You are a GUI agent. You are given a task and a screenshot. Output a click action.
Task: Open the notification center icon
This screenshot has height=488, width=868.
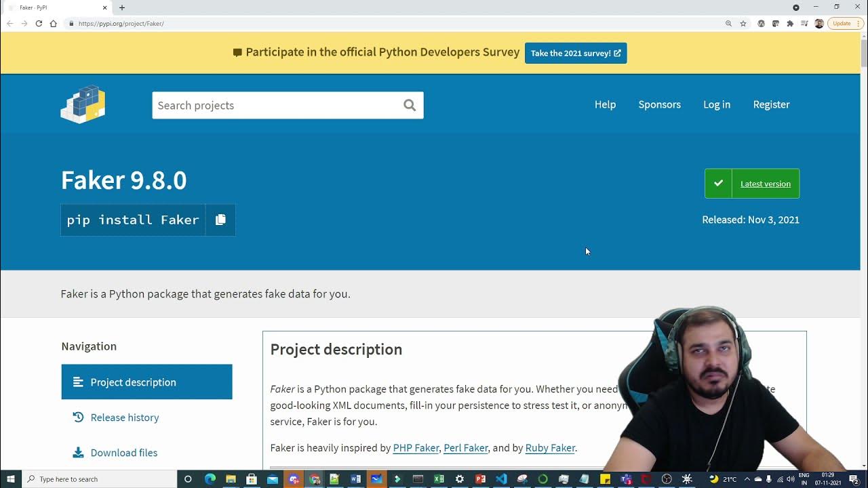[854, 479]
